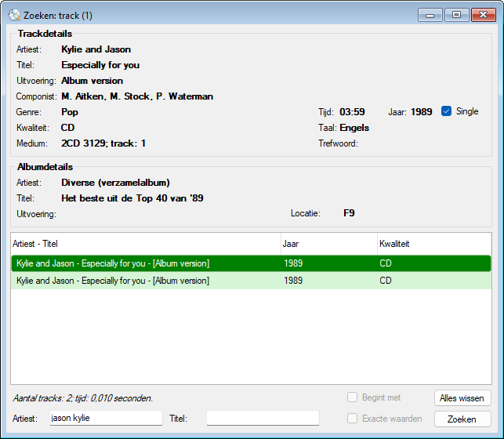The height and width of the screenshot is (439, 504).
Task: Select the dark green highlighted Kylie and Jason row
Action: [251, 263]
